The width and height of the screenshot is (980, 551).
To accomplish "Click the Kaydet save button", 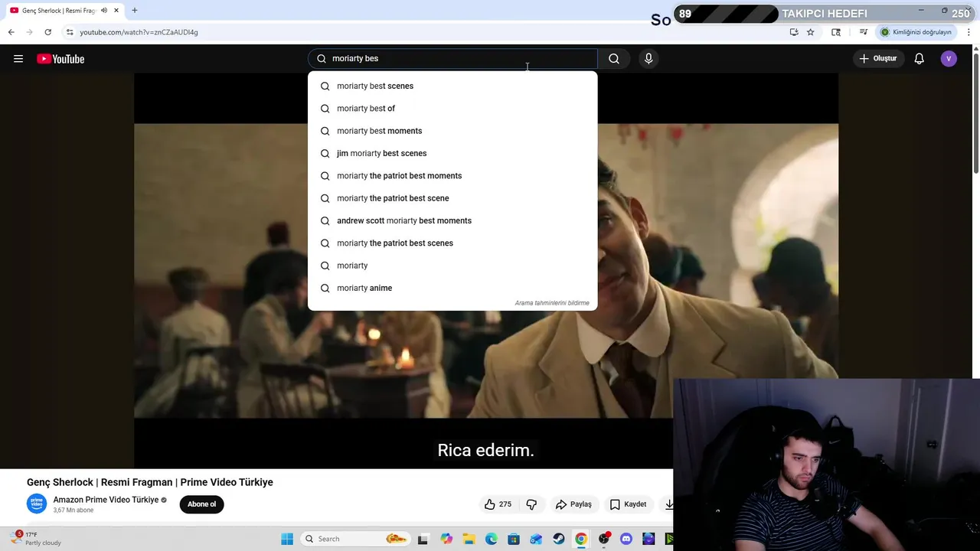I will [x=628, y=504].
